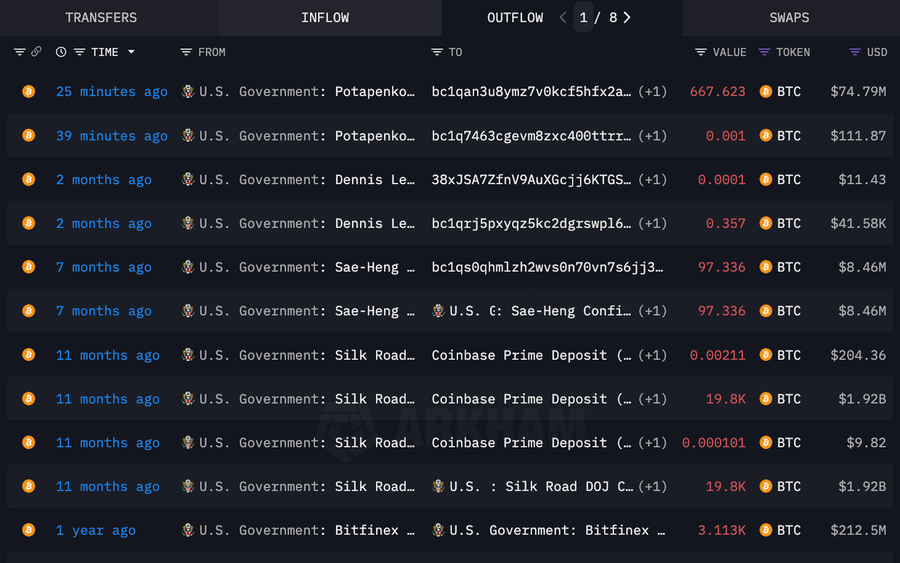This screenshot has width=900, height=563.
Task: Go to previous outflow page
Action: click(562, 18)
